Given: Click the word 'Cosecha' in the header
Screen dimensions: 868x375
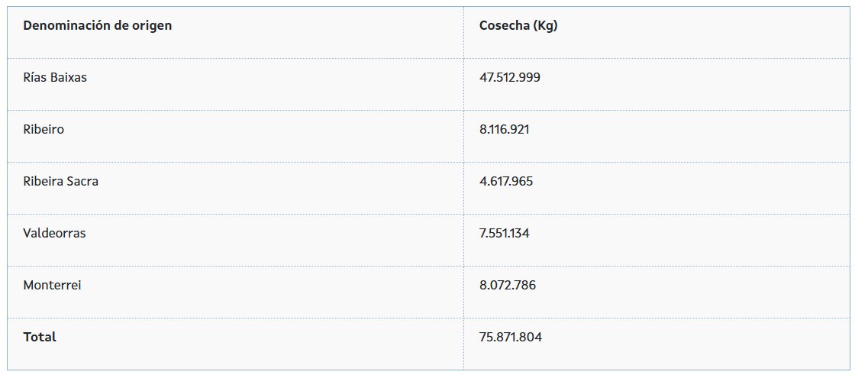Looking at the screenshot, I should (x=505, y=26).
